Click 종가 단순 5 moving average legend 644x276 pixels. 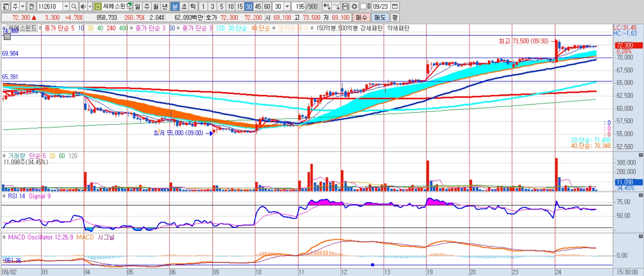[x=60, y=28]
